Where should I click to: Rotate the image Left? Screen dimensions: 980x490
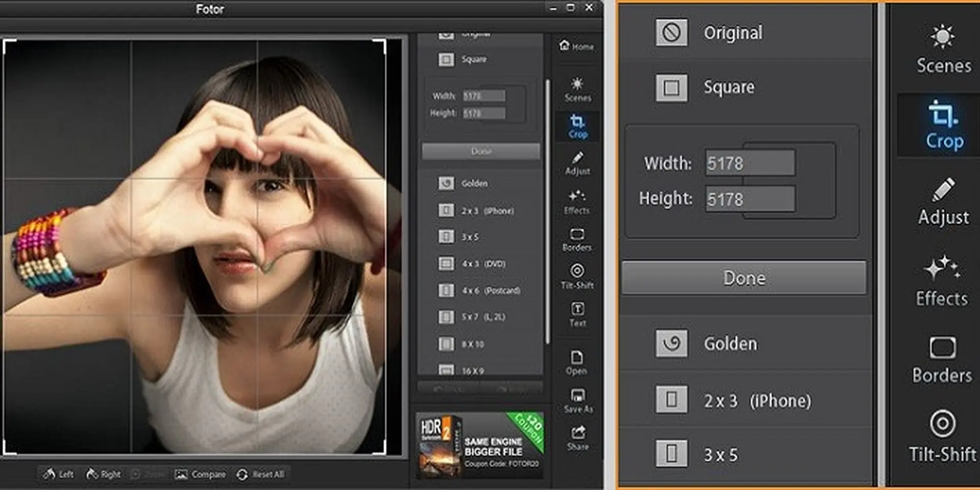pyautogui.click(x=58, y=474)
